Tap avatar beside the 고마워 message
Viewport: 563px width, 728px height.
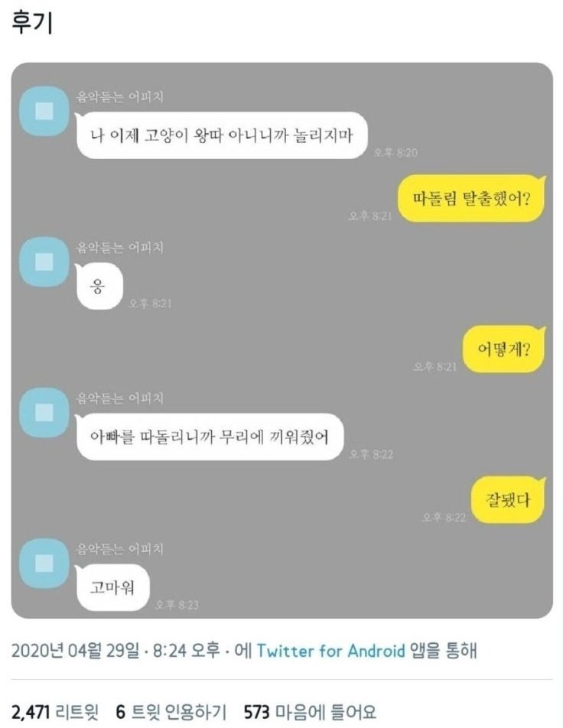(x=44, y=563)
